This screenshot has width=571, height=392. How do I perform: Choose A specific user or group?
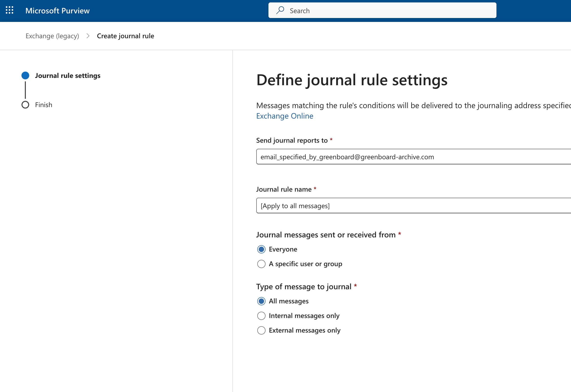pyautogui.click(x=261, y=264)
